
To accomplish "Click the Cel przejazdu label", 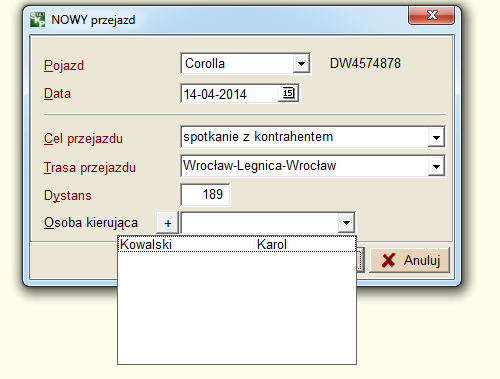I will point(83,139).
